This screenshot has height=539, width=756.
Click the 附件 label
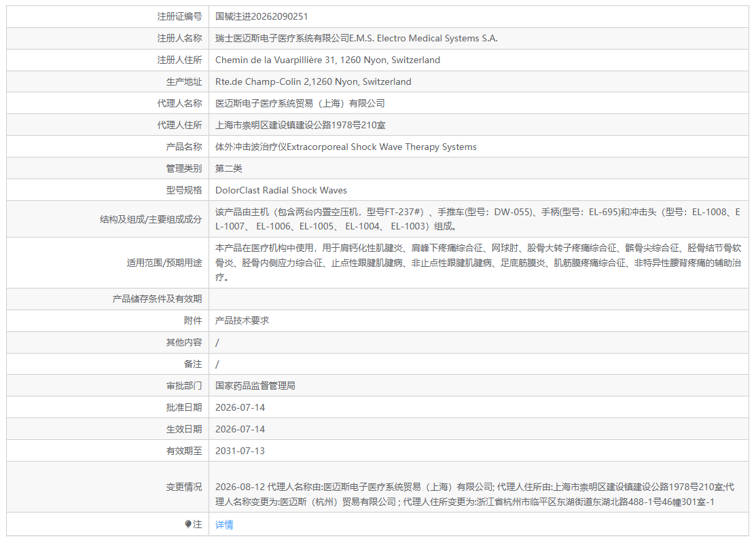(x=193, y=320)
